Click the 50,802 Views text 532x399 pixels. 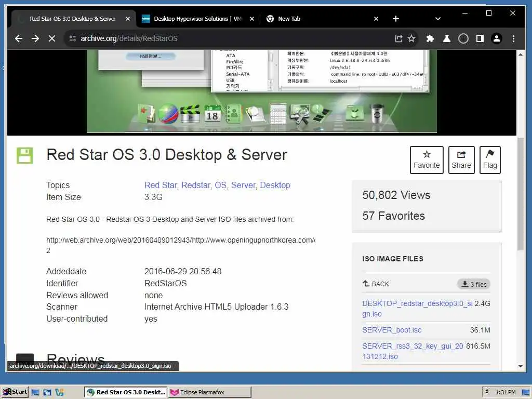coord(396,195)
